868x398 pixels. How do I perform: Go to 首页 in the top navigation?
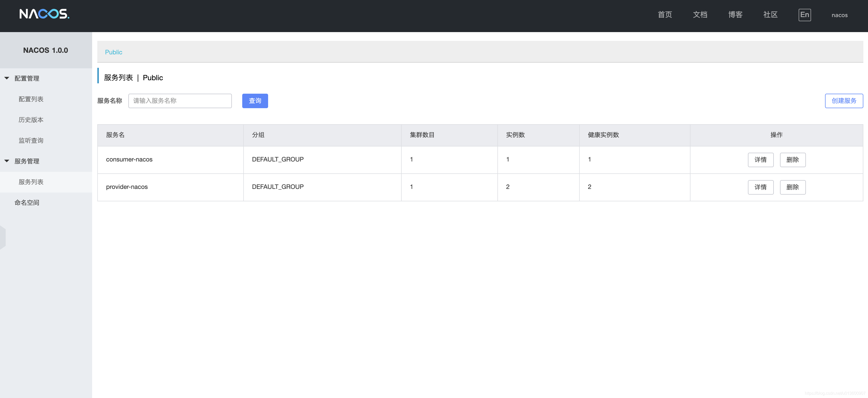click(665, 15)
